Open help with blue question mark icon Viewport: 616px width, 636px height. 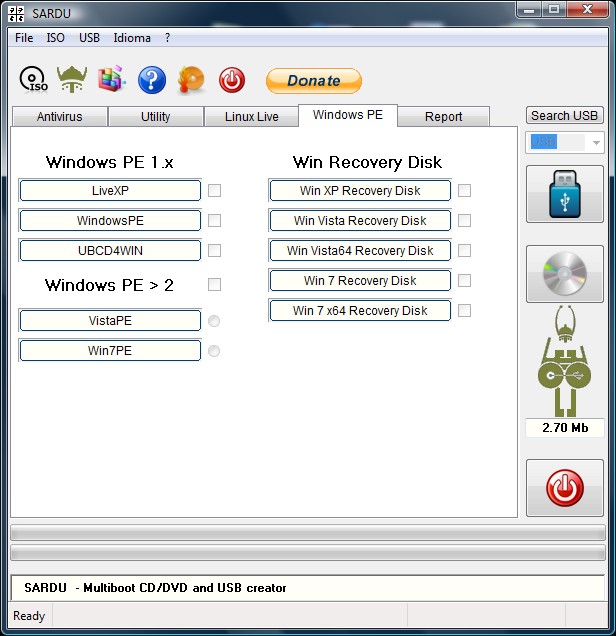click(152, 80)
